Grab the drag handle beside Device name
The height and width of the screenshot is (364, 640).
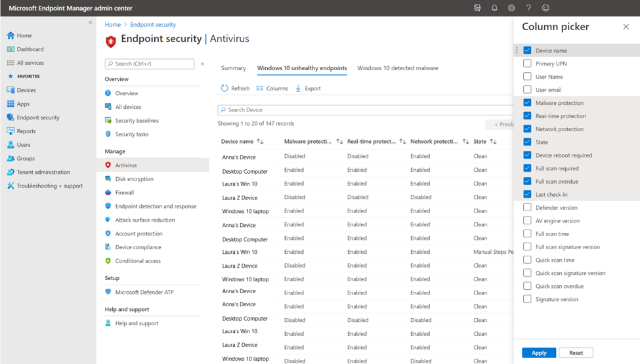[x=517, y=50]
